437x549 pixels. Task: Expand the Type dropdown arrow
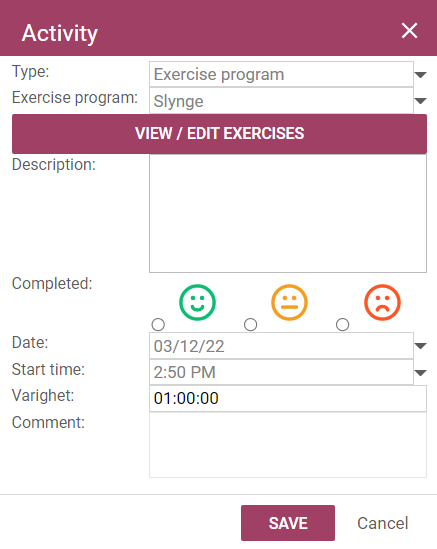420,75
